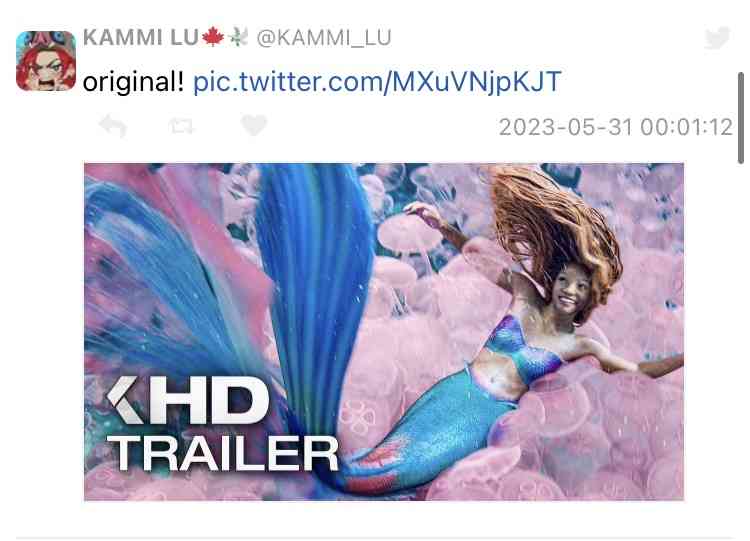Click the reply arrow icon
The image size is (750, 541).
112,126
